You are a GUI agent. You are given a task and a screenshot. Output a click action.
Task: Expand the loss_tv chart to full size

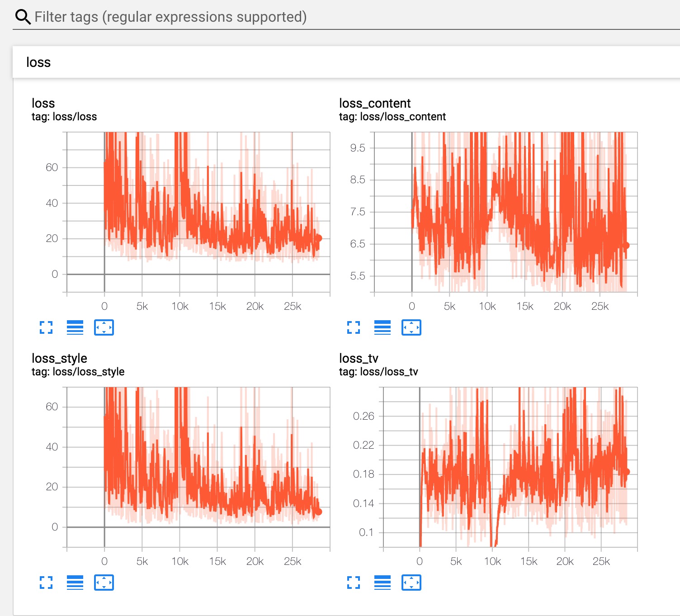354,583
